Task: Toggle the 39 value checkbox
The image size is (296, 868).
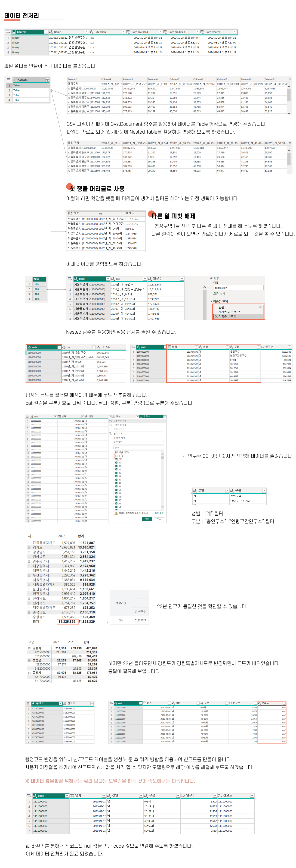Action: [x=116, y=476]
